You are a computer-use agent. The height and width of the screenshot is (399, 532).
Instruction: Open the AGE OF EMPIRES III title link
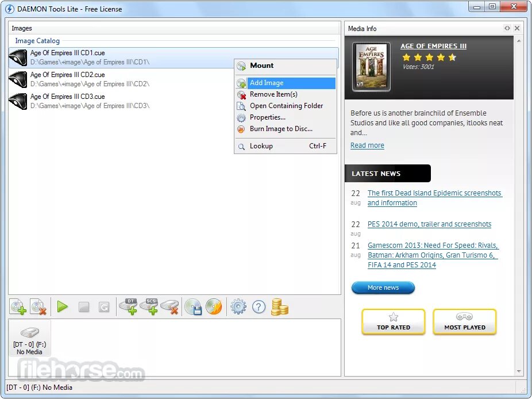tap(433, 46)
